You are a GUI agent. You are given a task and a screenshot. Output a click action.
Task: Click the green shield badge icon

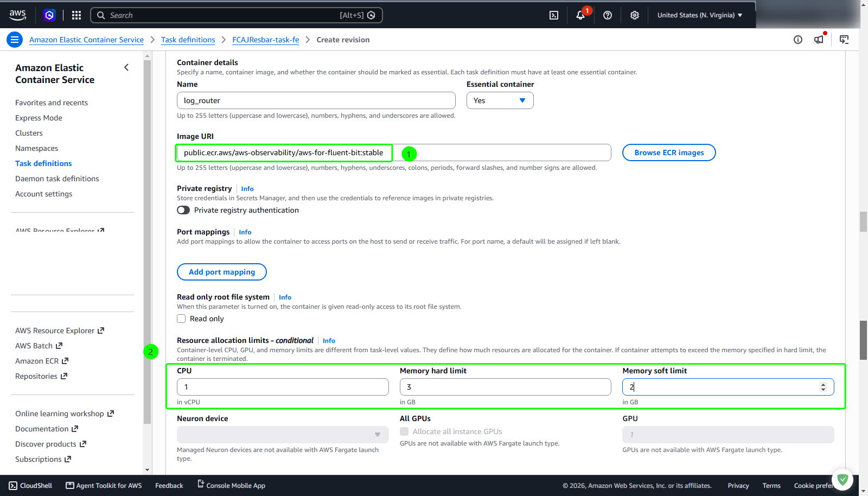coord(843,479)
